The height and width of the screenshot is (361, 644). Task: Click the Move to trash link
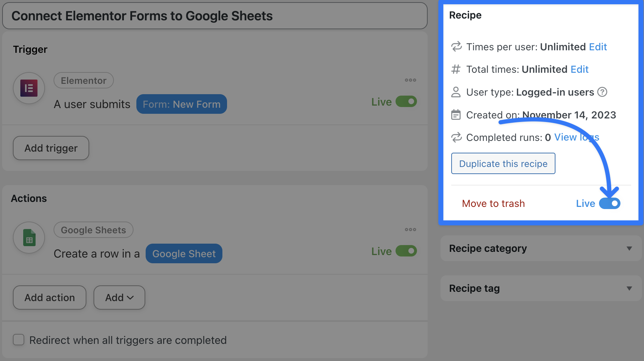click(x=493, y=203)
